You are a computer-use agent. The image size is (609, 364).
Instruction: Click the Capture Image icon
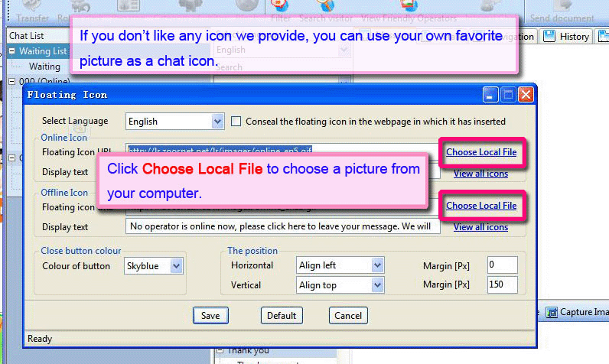coord(552,312)
